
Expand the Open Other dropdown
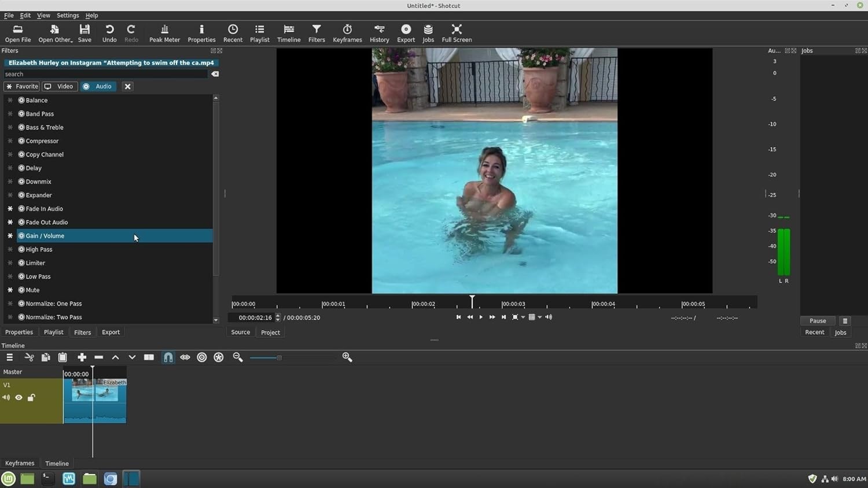(x=55, y=34)
